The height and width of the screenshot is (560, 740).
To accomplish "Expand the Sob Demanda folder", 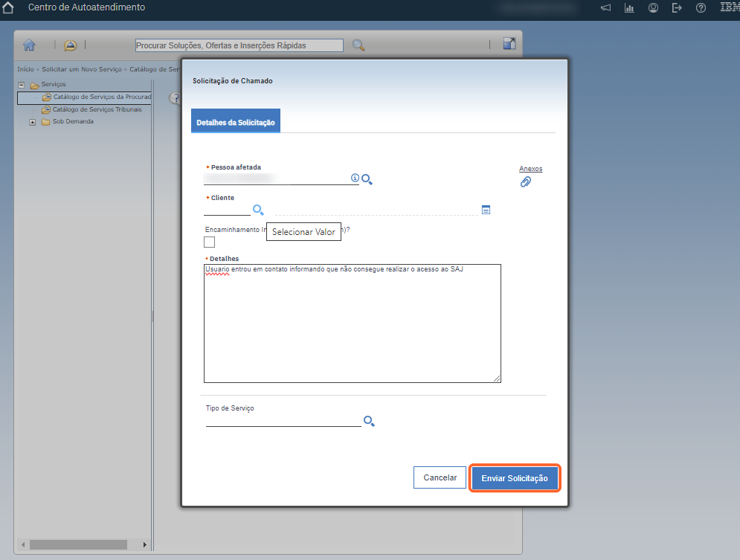I will 33,122.
